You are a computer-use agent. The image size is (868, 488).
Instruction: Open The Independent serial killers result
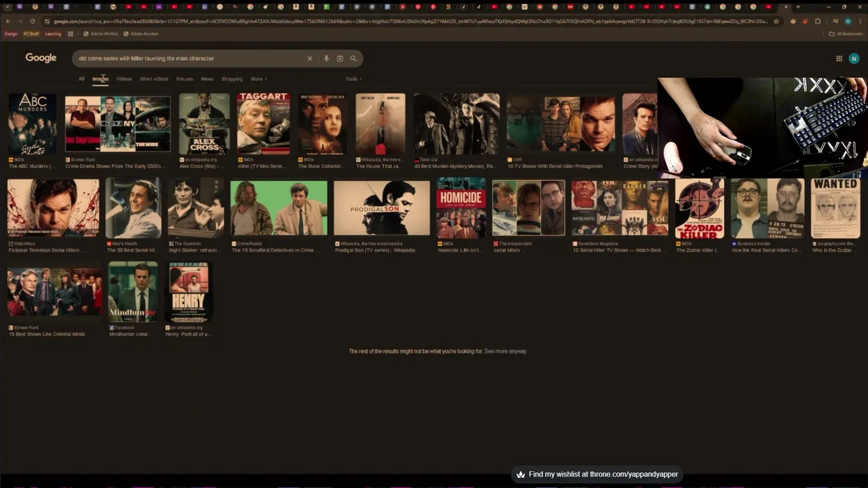(x=528, y=207)
